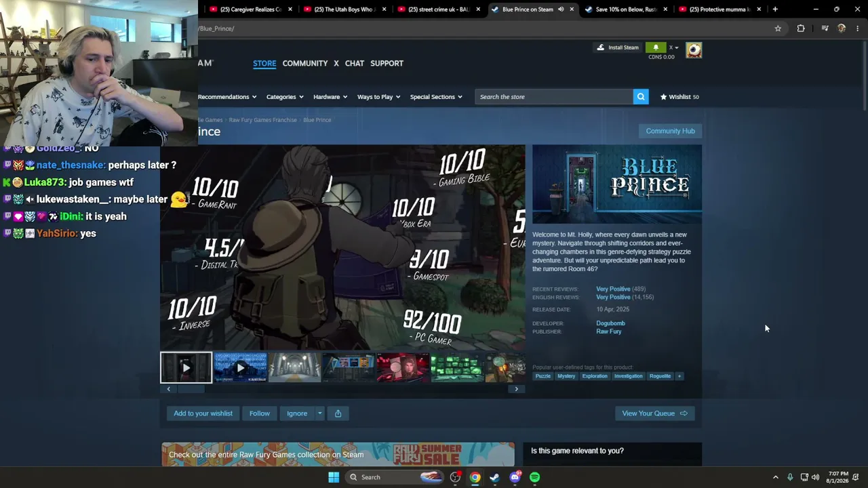Bookmark this page with the star icon

coord(778,28)
